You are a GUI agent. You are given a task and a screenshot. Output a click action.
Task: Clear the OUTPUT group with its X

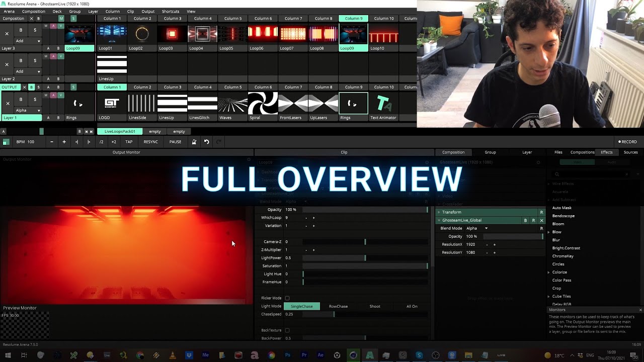(24, 87)
